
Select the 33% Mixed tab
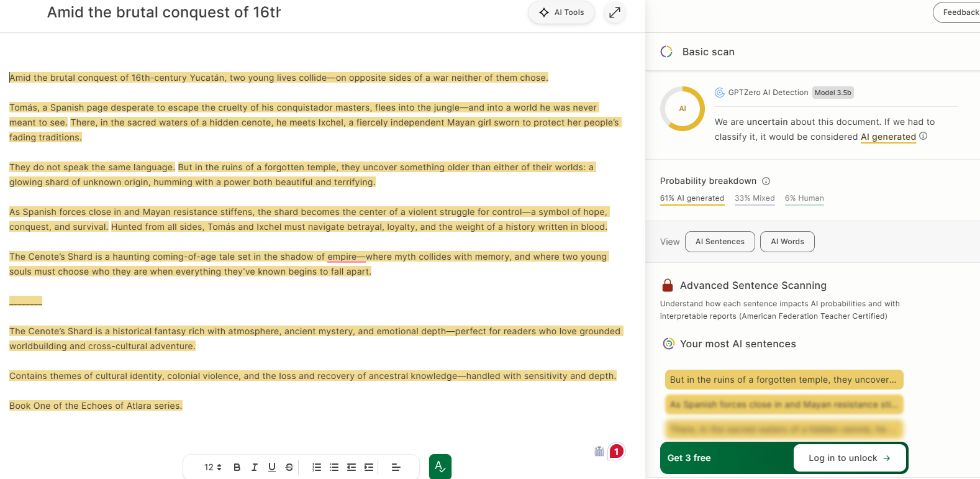click(755, 198)
